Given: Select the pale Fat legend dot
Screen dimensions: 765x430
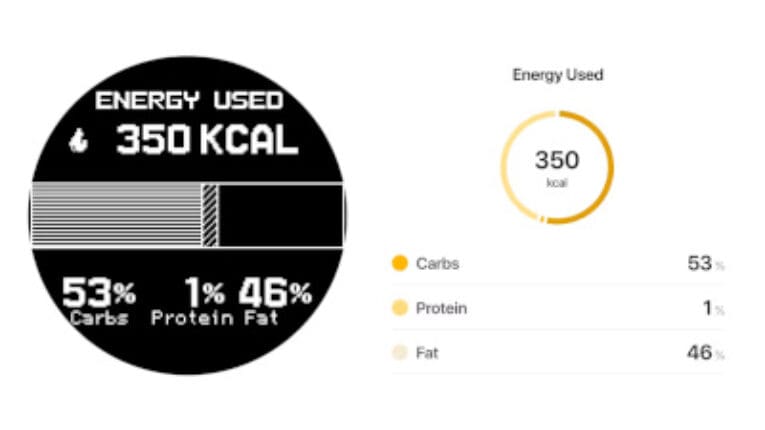Looking at the screenshot, I should coord(400,352).
